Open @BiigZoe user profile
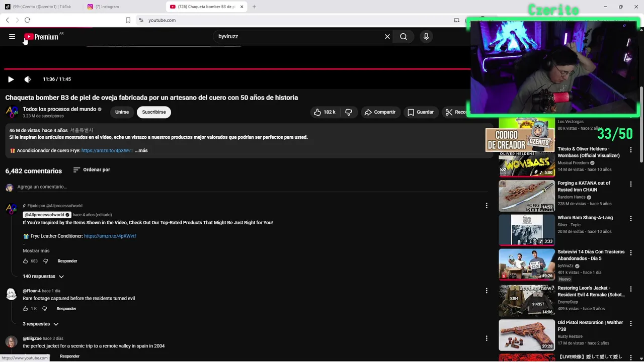The height and width of the screenshot is (362, 644). [x=32, y=338]
